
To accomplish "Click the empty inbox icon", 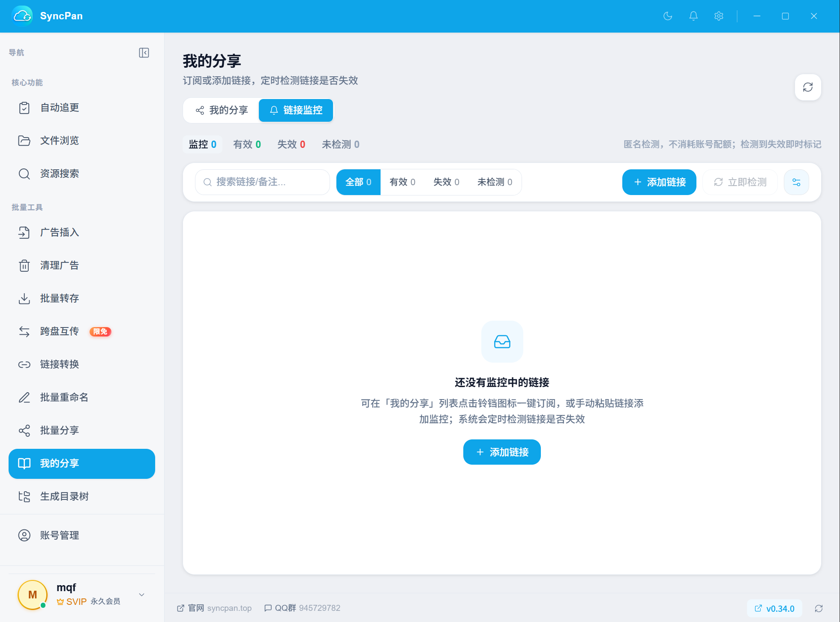I will click(502, 342).
